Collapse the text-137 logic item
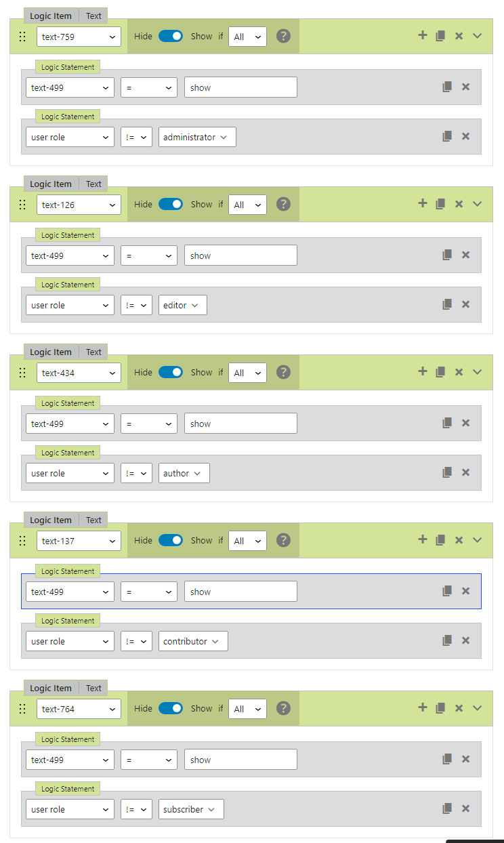504x843 pixels. pyautogui.click(x=477, y=540)
